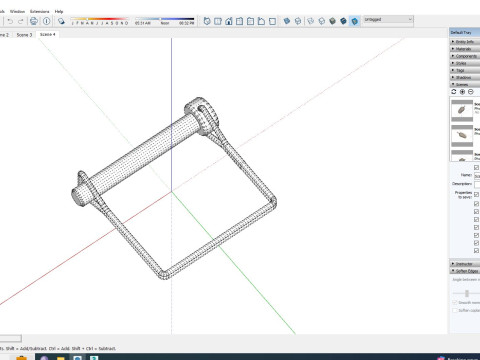The width and height of the screenshot is (480, 360).
Task: Switch to Right view icon
Action: (x=239, y=21)
